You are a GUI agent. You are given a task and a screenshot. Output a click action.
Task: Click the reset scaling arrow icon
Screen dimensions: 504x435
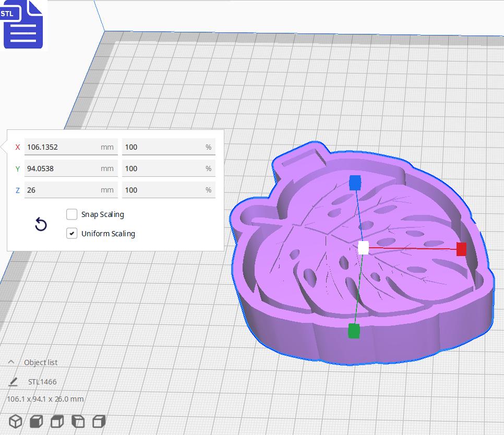point(41,224)
